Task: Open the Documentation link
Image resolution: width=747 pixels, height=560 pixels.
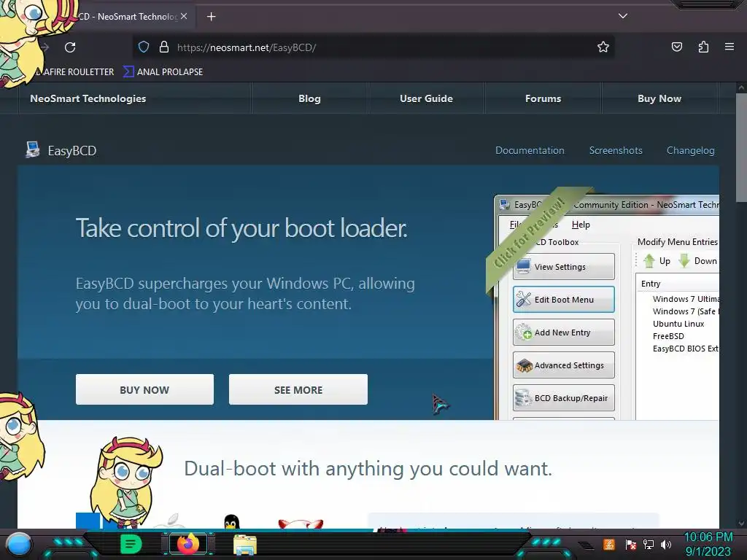Action: point(530,150)
